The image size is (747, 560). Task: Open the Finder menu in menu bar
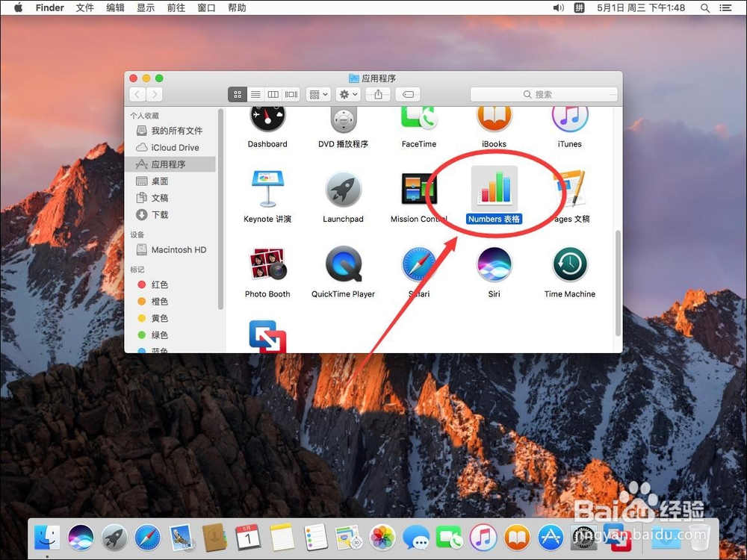coord(49,7)
